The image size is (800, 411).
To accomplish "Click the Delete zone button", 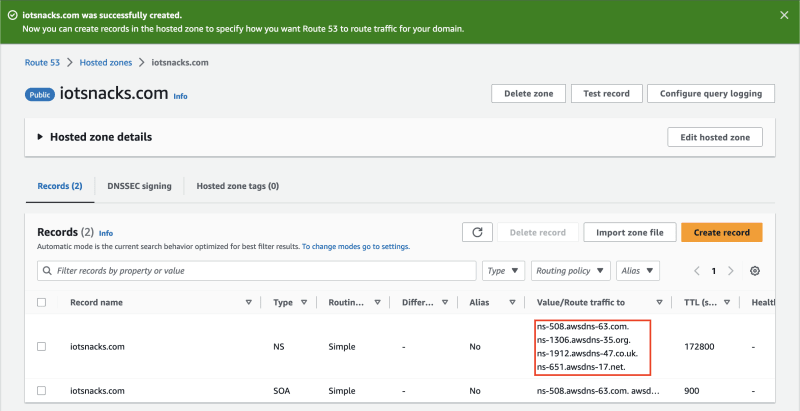I will pyautogui.click(x=529, y=94).
